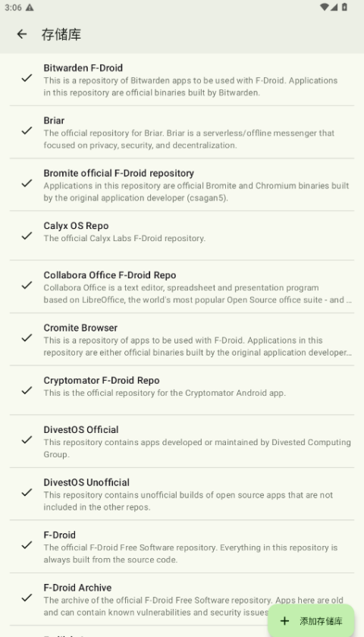Tap the Wi-Fi status icon

(x=324, y=8)
